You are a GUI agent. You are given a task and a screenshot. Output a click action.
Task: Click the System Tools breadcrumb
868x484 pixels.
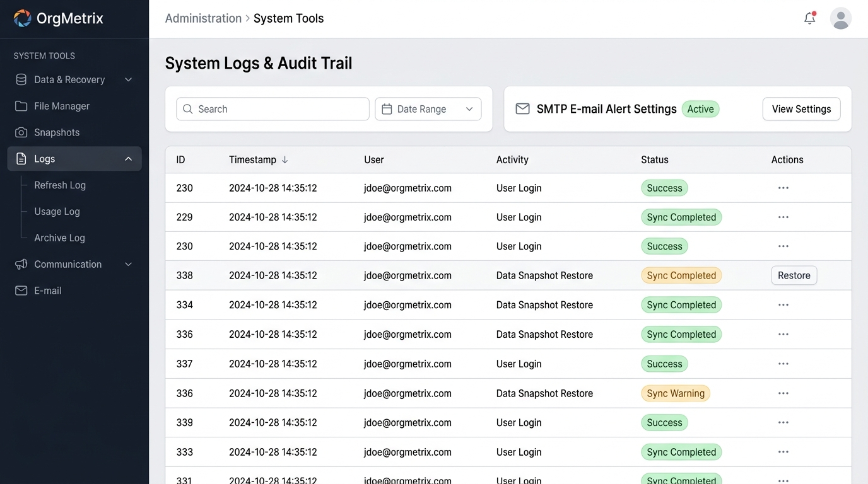(288, 18)
